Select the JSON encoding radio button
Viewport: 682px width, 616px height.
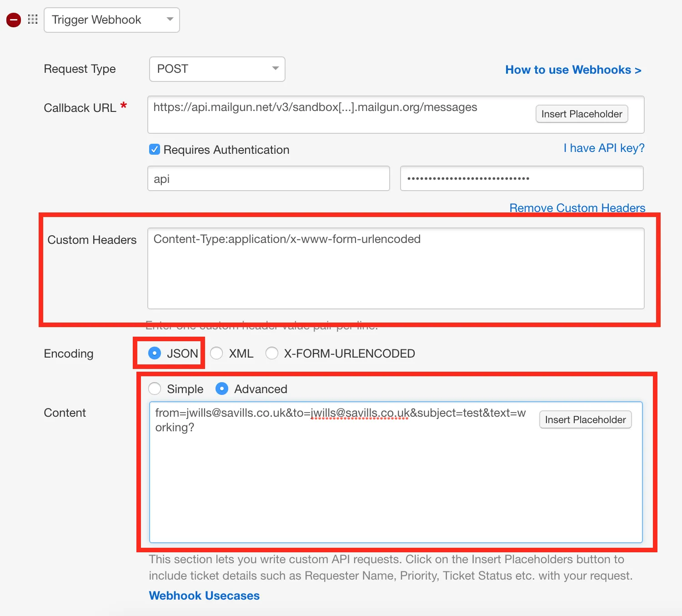[x=155, y=353]
